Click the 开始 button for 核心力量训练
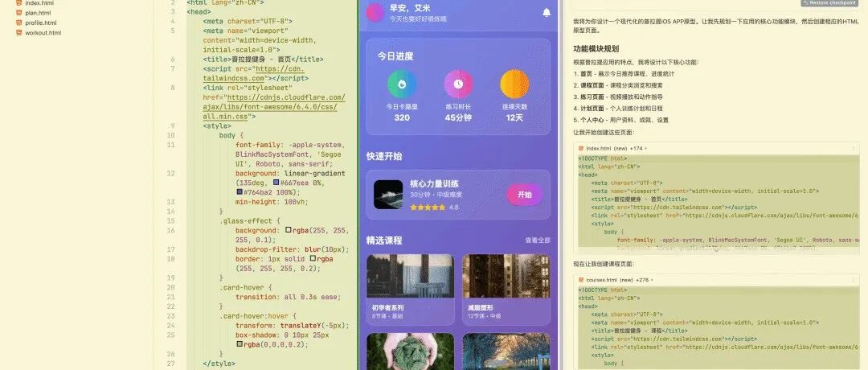Viewport: 868px width, 370px height. [x=524, y=195]
